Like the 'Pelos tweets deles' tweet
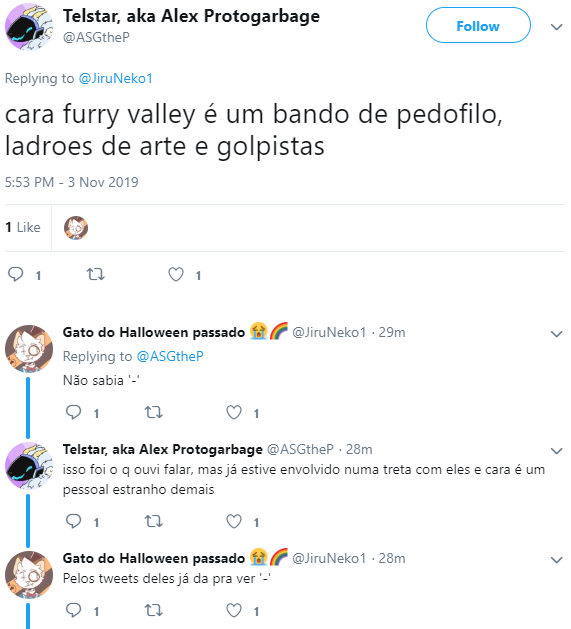This screenshot has width=571, height=629. point(234,610)
